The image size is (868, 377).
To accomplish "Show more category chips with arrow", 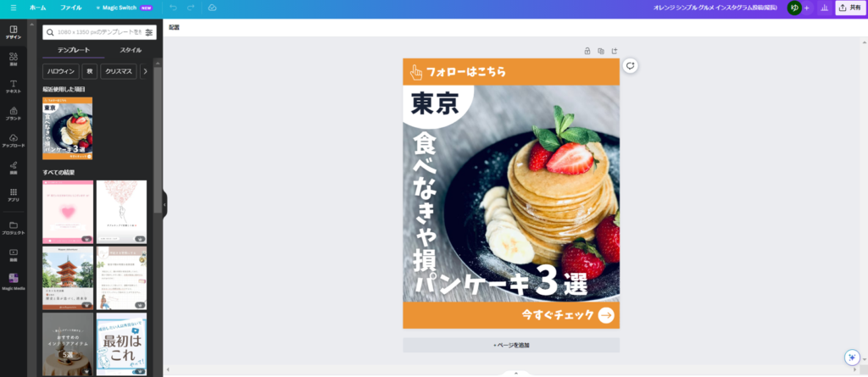I will (146, 71).
